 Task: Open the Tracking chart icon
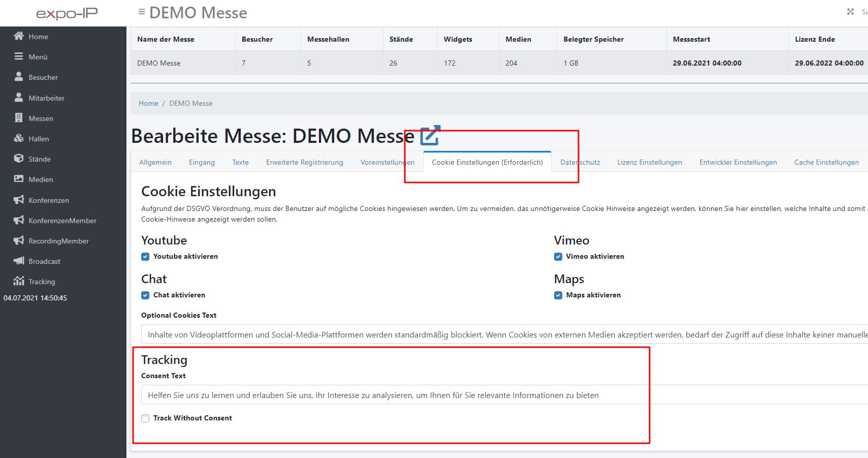pyautogui.click(x=19, y=281)
